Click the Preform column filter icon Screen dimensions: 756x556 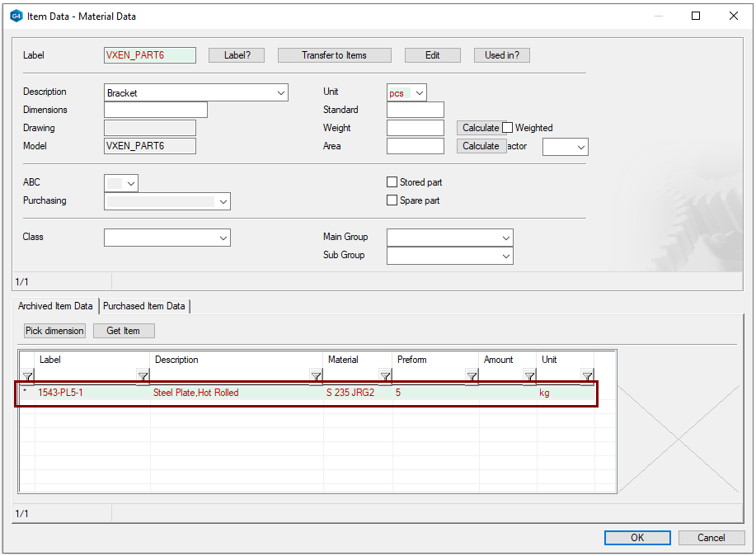click(472, 378)
